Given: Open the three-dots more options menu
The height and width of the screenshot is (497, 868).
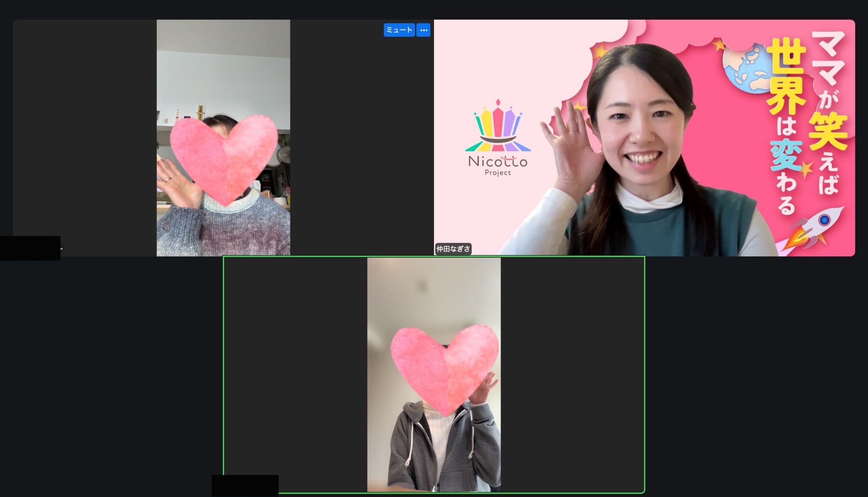Looking at the screenshot, I should 423,30.
